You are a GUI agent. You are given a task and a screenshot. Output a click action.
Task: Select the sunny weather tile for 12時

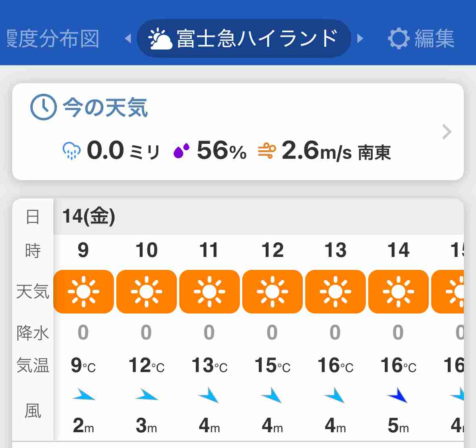click(x=272, y=292)
